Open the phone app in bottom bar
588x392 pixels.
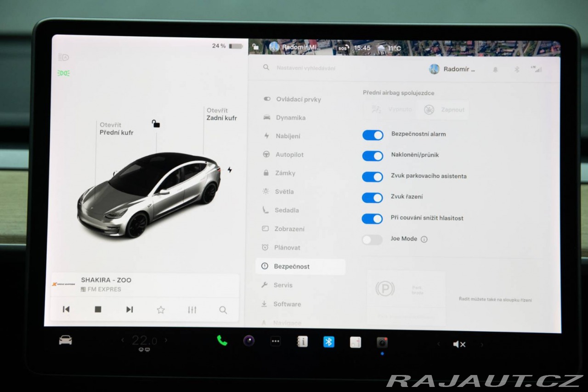(x=222, y=341)
